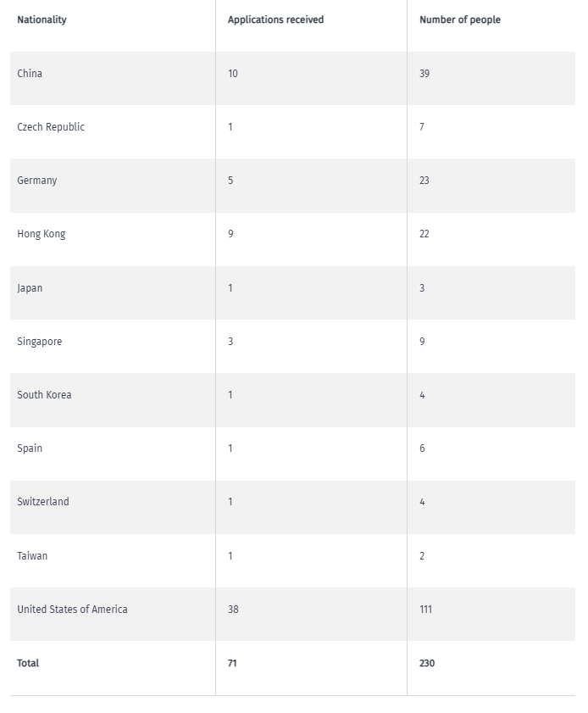The image size is (588, 713).
Task: Select the China row label
Action: click(x=30, y=73)
